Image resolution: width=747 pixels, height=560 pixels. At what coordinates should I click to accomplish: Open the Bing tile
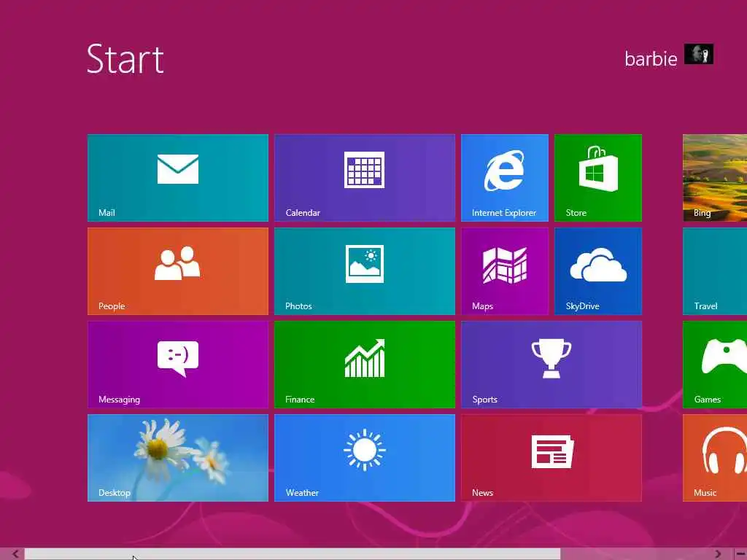pyautogui.click(x=715, y=178)
